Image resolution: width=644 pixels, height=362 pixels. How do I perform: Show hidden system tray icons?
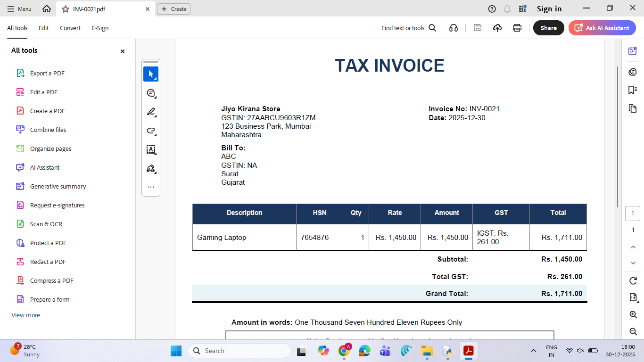click(x=533, y=351)
